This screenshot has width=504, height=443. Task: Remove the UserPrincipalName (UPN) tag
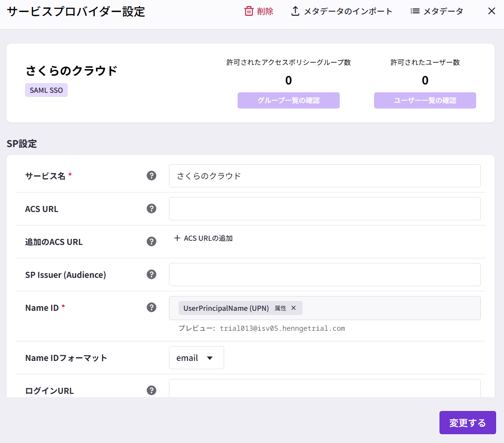click(x=293, y=308)
